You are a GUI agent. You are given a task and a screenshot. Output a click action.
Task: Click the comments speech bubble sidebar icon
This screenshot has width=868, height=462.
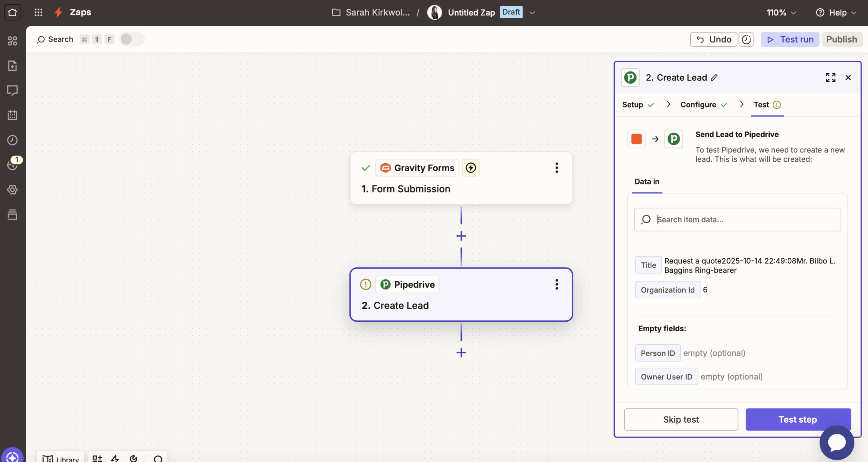point(12,90)
